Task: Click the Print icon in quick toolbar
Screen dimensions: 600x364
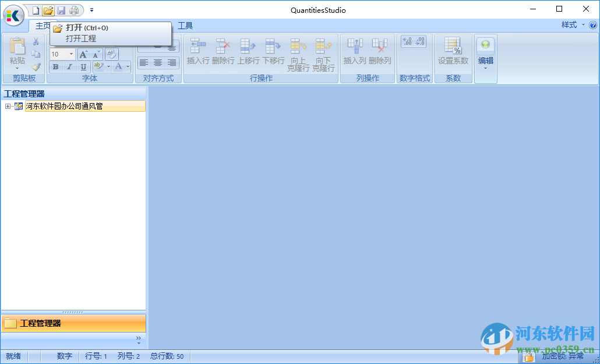Action: click(x=74, y=10)
